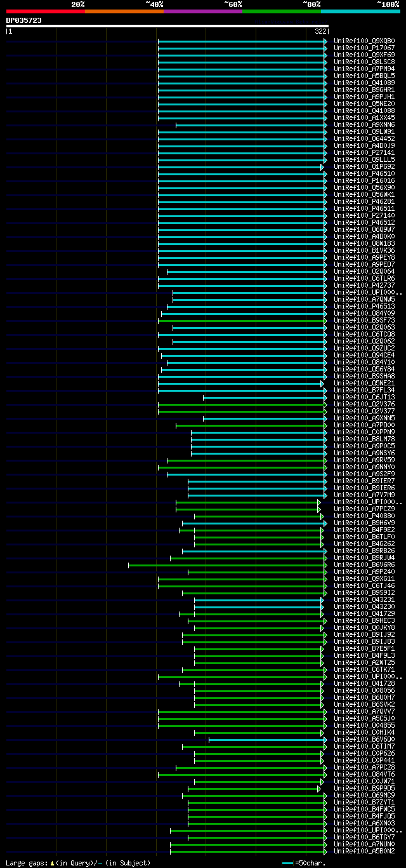Select the UniRef100_C6TCQ8 entry

[x=364, y=334]
